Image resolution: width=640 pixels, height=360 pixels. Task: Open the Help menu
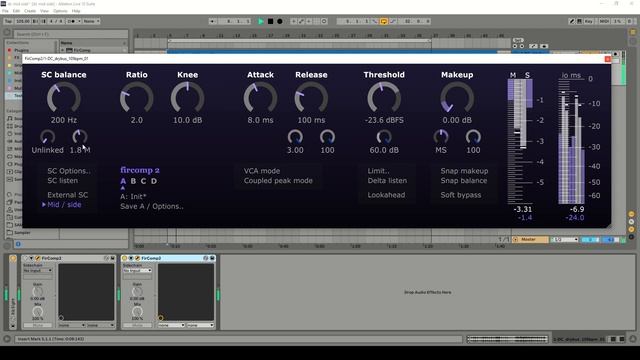(76, 11)
